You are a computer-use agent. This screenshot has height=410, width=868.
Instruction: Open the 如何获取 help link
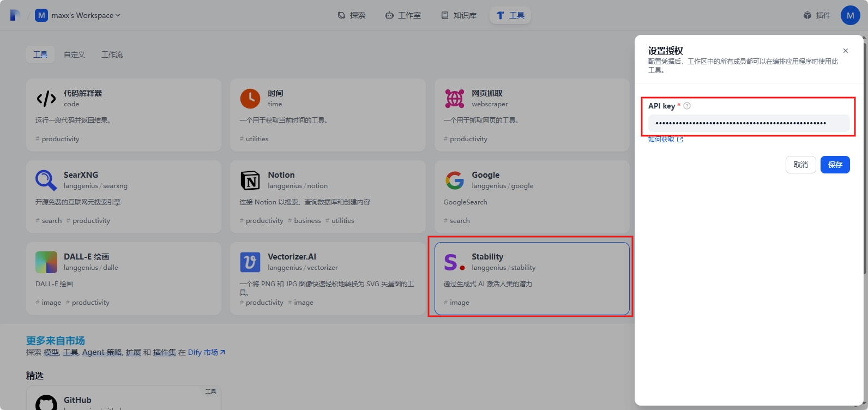pyautogui.click(x=665, y=140)
